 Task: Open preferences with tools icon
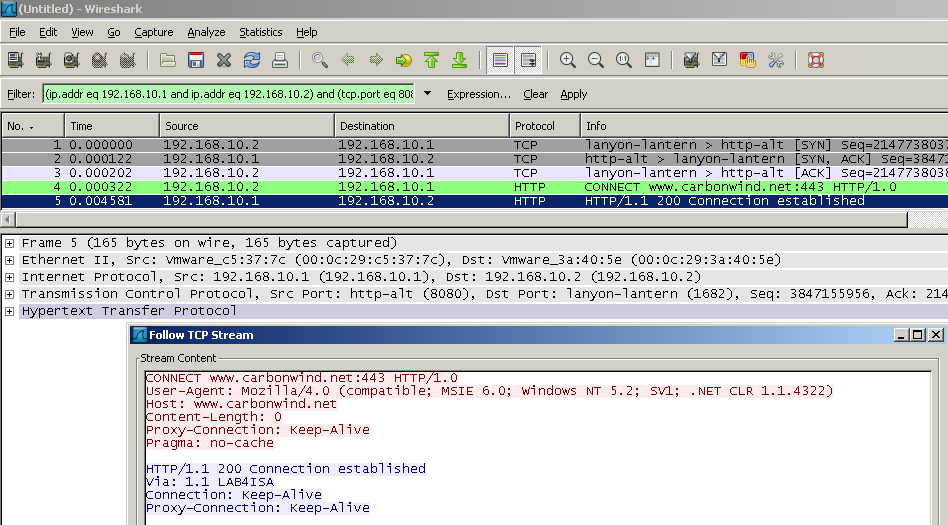point(776,60)
